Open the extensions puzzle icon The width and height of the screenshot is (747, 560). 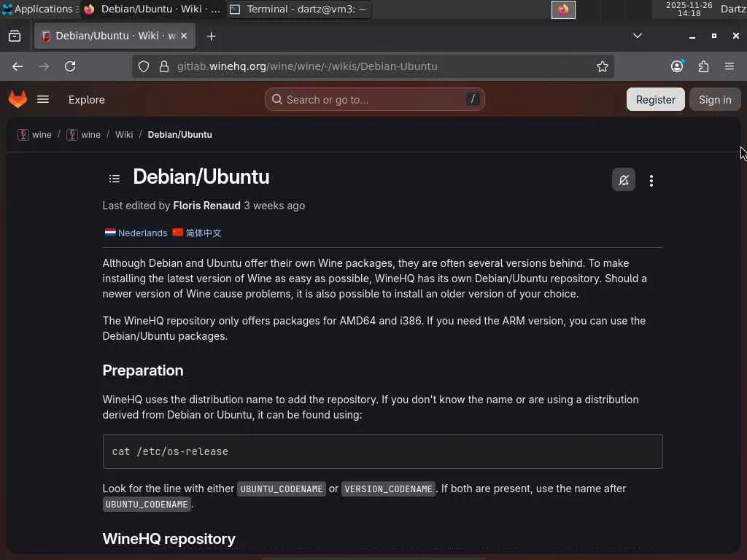(703, 66)
